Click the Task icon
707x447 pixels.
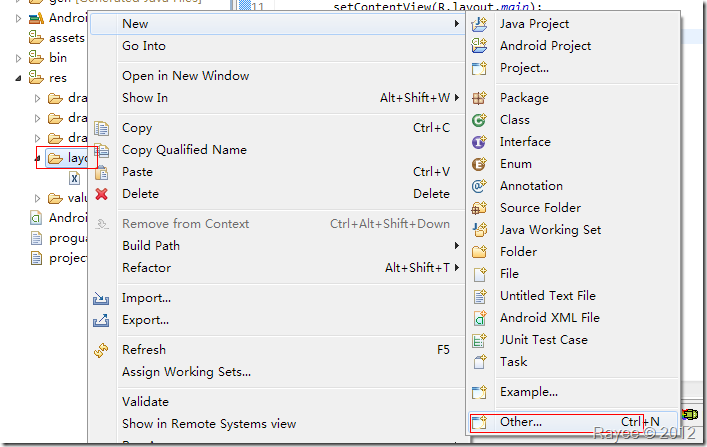pos(479,362)
